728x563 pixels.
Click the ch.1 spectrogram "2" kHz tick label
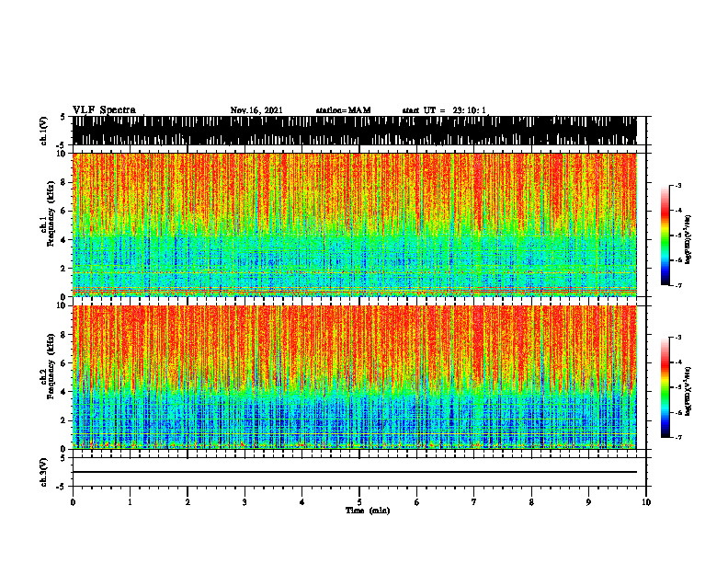pos(65,269)
